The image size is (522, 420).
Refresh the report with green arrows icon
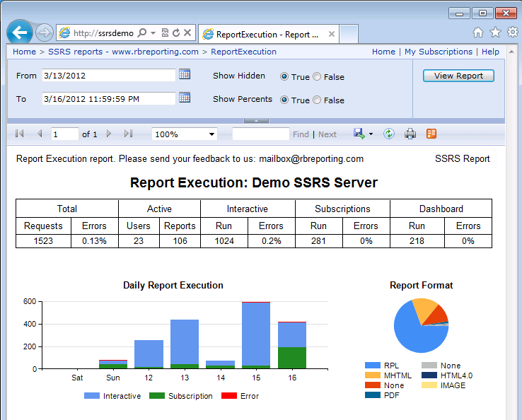pyautogui.click(x=389, y=134)
